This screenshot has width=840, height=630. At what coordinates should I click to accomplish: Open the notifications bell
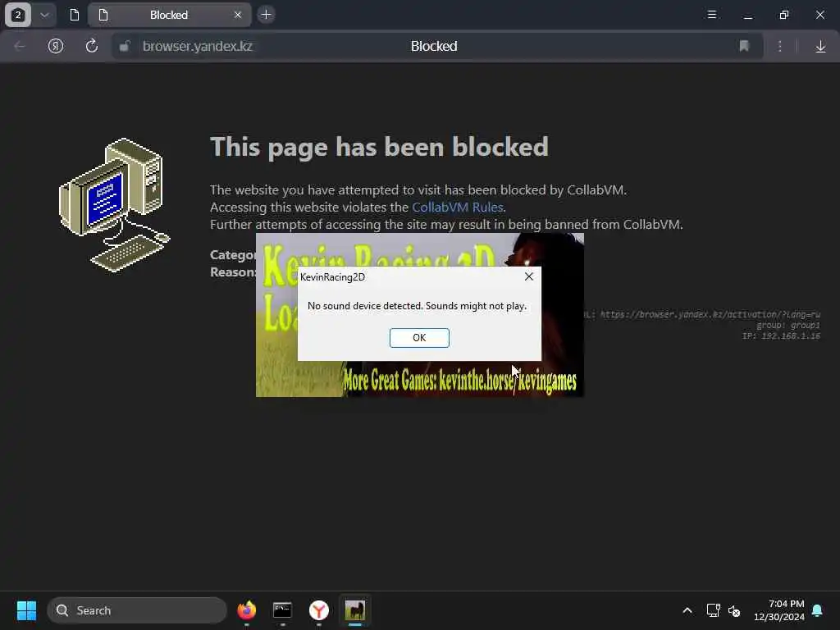817,610
